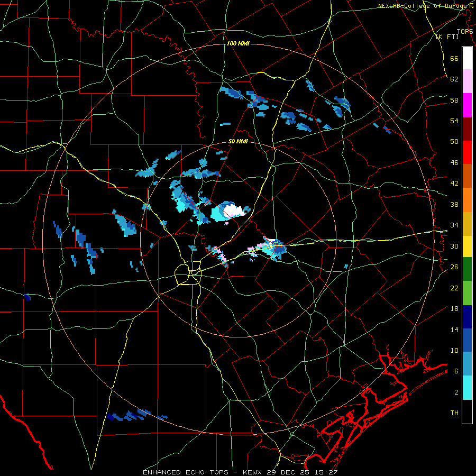Image resolution: width=476 pixels, height=476 pixels.
Task: Click the white 66 kft legend swatch
Action: [467, 58]
